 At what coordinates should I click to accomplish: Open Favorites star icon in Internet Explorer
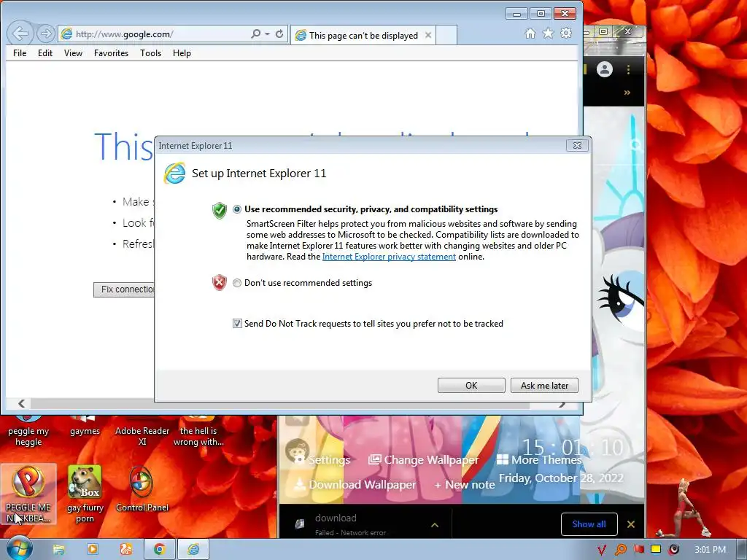[x=549, y=34]
